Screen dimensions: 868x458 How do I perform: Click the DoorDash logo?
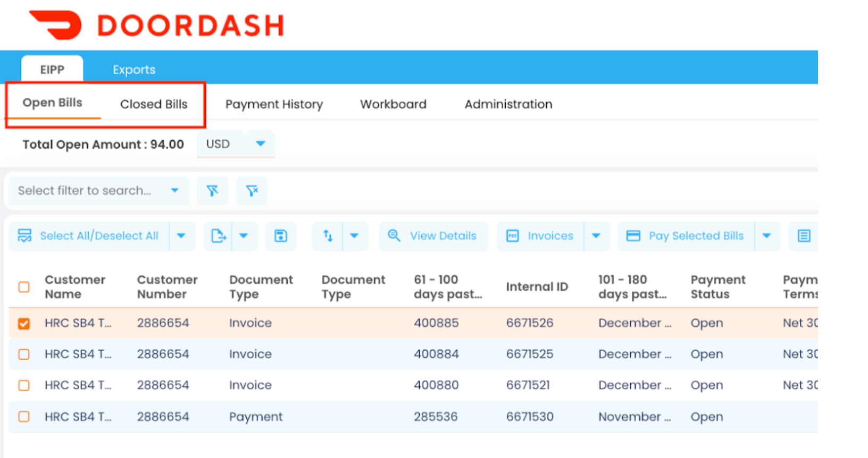tap(156, 25)
